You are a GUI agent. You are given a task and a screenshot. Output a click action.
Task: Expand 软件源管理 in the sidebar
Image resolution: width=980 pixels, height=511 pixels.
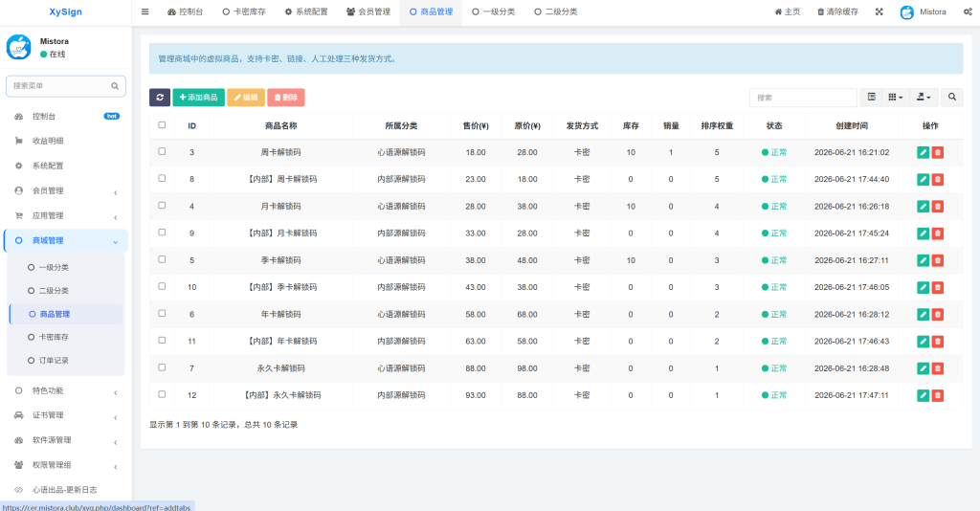pos(66,440)
